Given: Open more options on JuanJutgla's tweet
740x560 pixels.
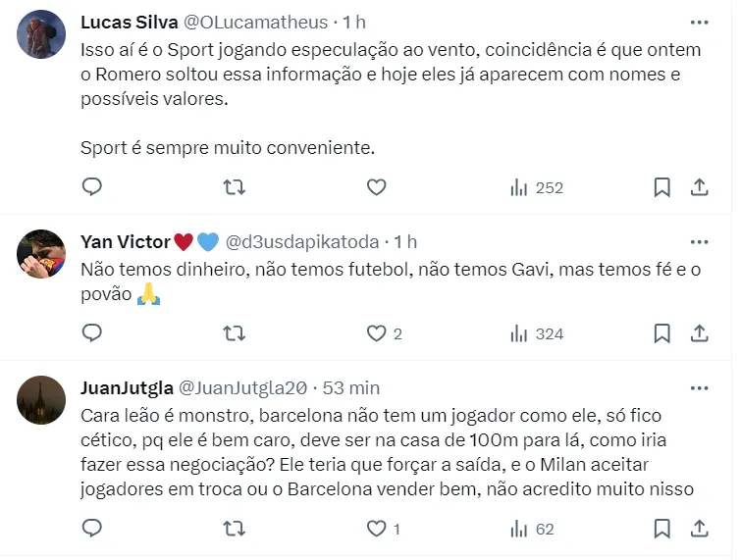Looking at the screenshot, I should click(x=699, y=387).
